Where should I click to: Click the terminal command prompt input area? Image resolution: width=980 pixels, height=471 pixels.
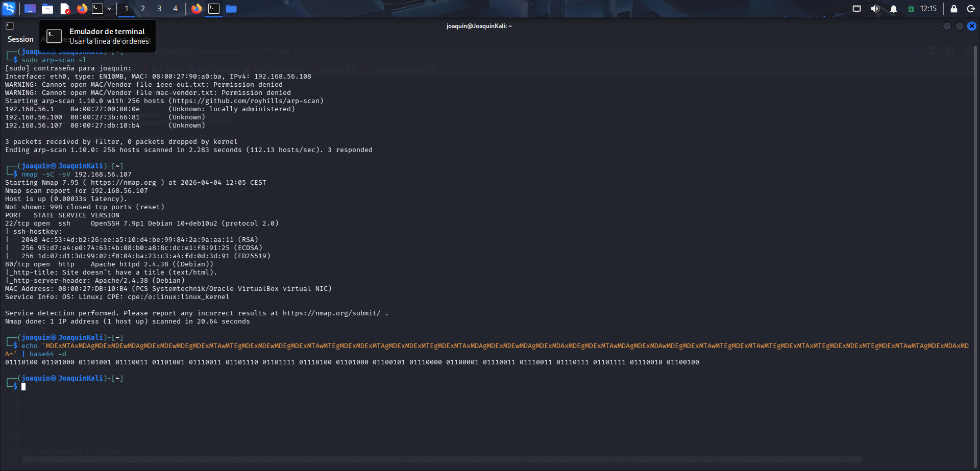[24, 386]
